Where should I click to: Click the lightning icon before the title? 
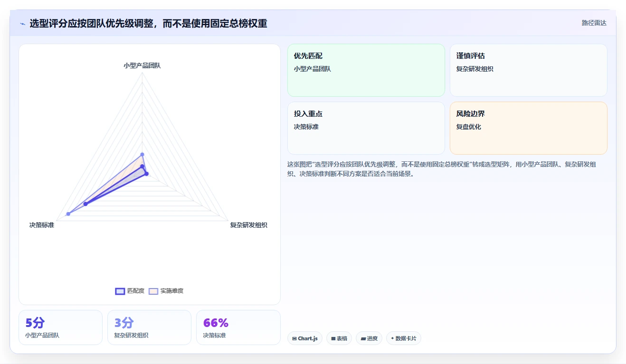22,24
